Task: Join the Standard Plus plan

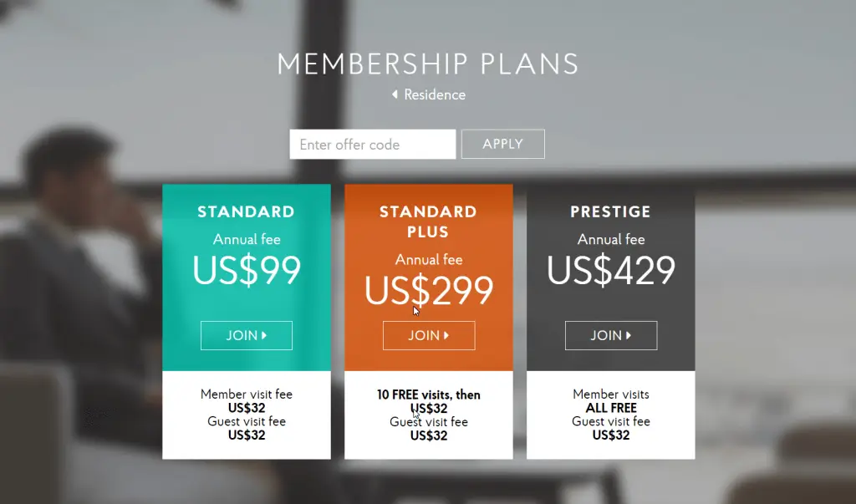Action: click(x=428, y=335)
